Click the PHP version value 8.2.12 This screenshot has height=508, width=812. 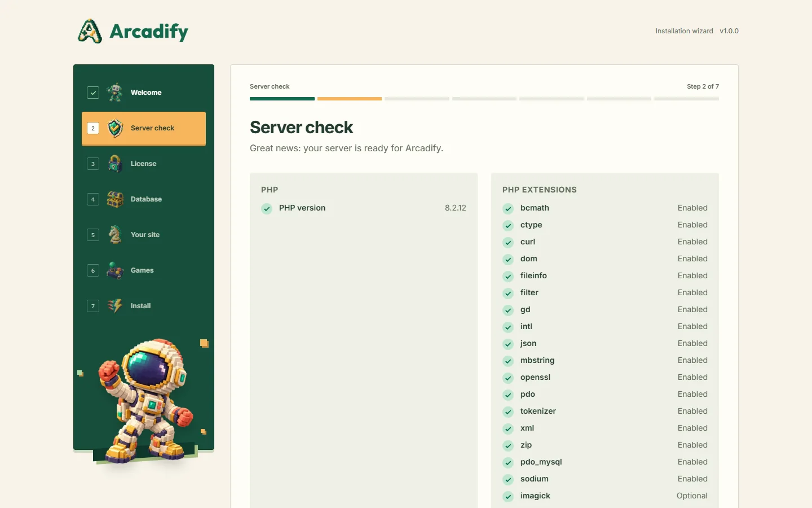tap(456, 208)
